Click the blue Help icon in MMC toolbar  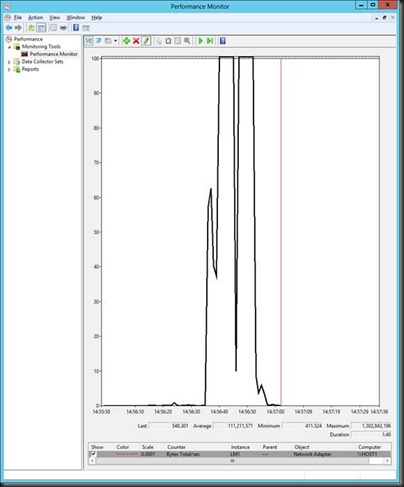pos(76,28)
